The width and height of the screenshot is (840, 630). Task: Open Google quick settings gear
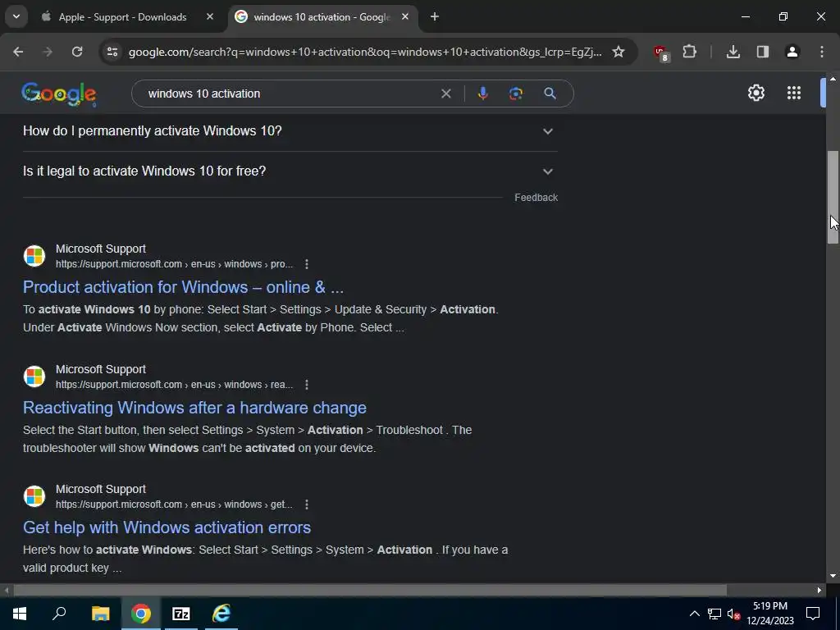756,94
